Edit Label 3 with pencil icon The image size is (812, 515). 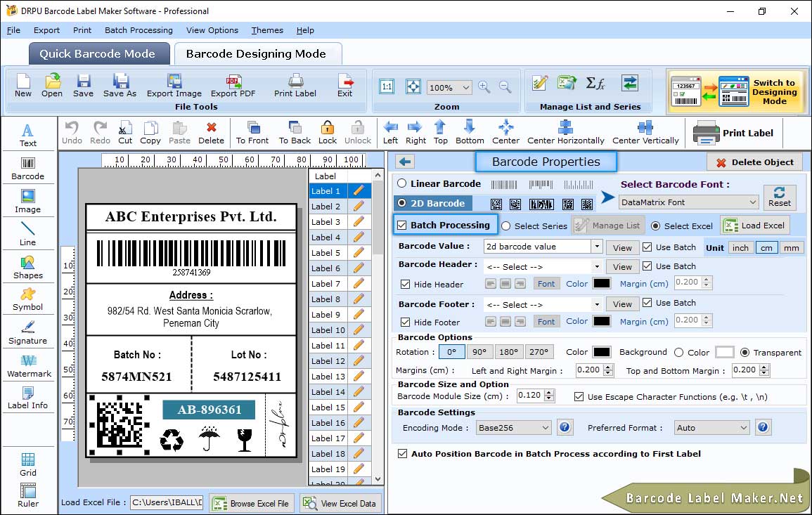(359, 221)
